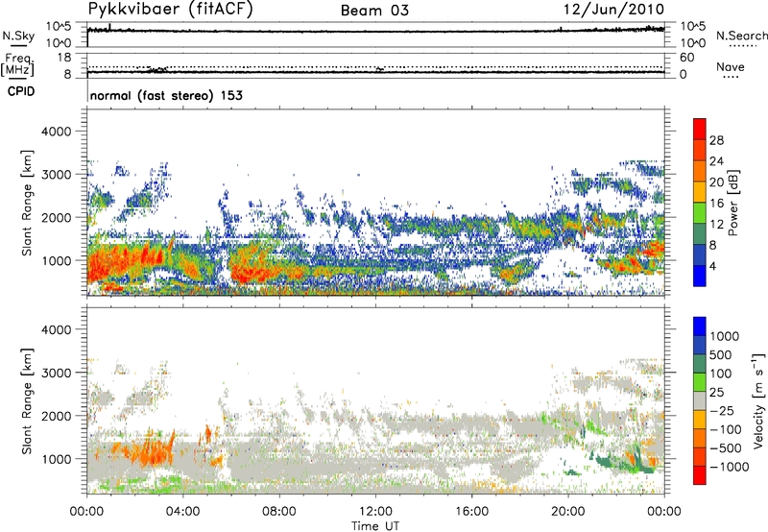768x532 pixels.
Task: Click the '04:00' time axis tick label
Action: point(182,512)
